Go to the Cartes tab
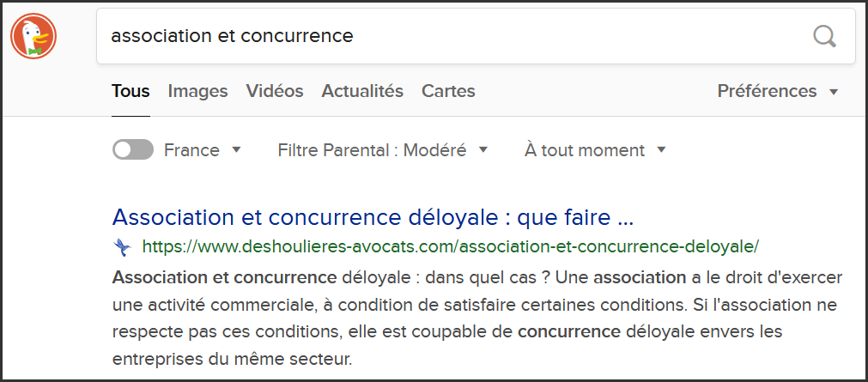868x382 pixels. [448, 91]
